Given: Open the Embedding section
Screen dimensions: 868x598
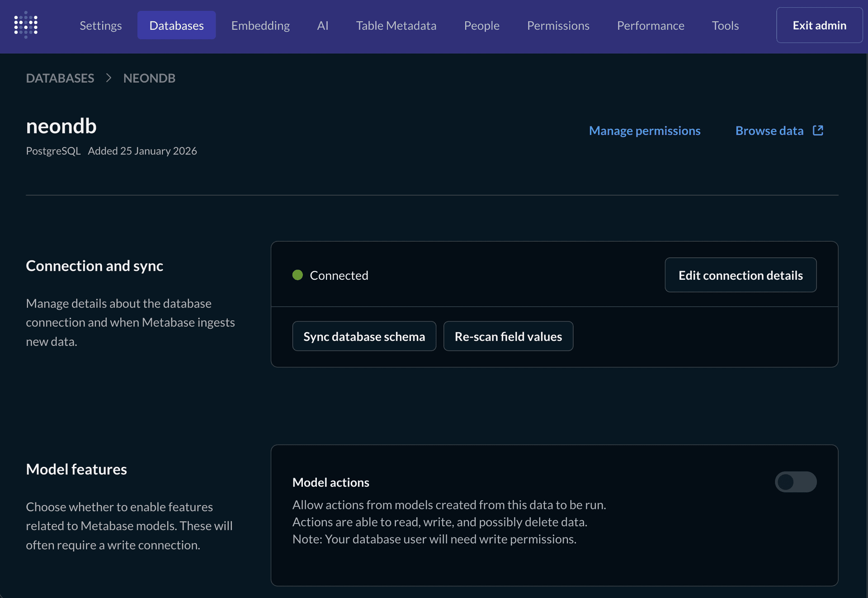Looking at the screenshot, I should click(260, 25).
